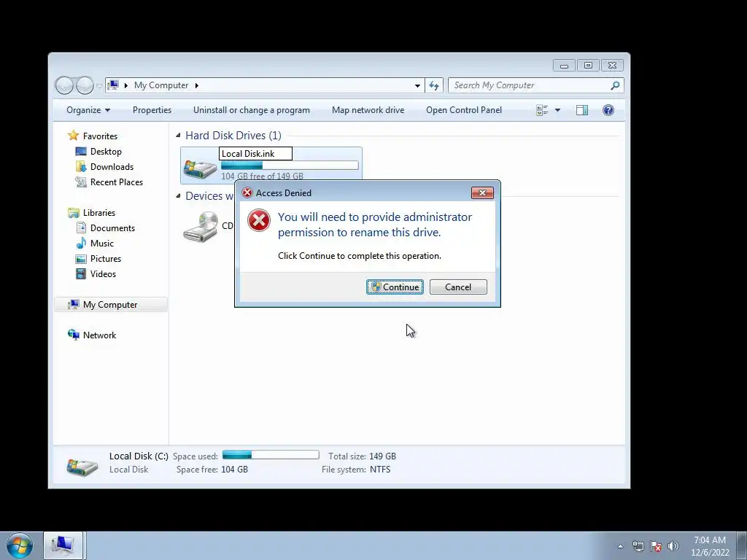Click Continue in the Access Denied dialog
Screen dimensions: 747x560
pos(395,287)
